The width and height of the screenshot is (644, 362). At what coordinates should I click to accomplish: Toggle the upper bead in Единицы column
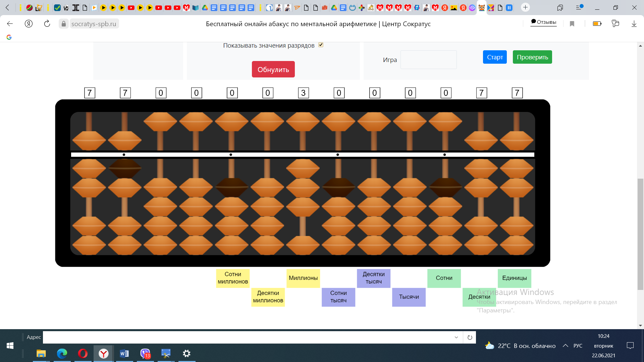(517, 140)
